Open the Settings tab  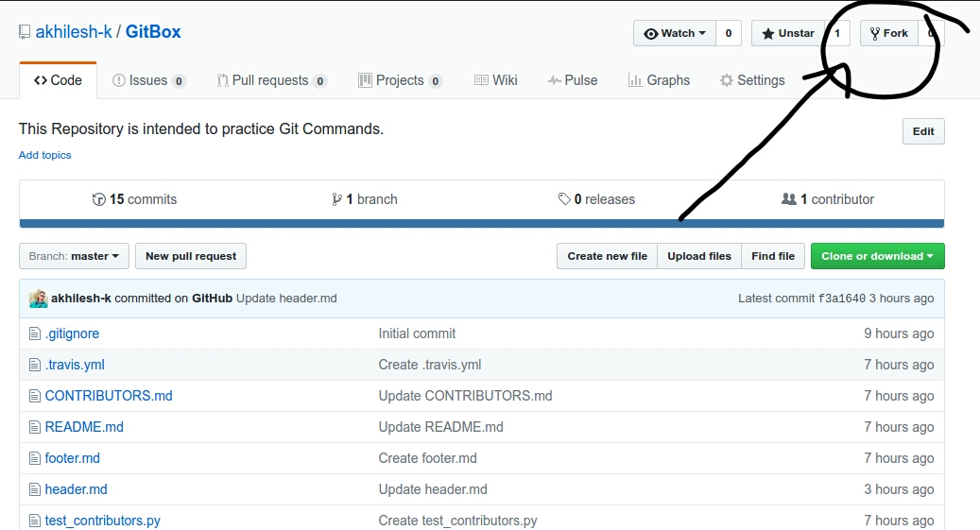pyautogui.click(x=752, y=80)
